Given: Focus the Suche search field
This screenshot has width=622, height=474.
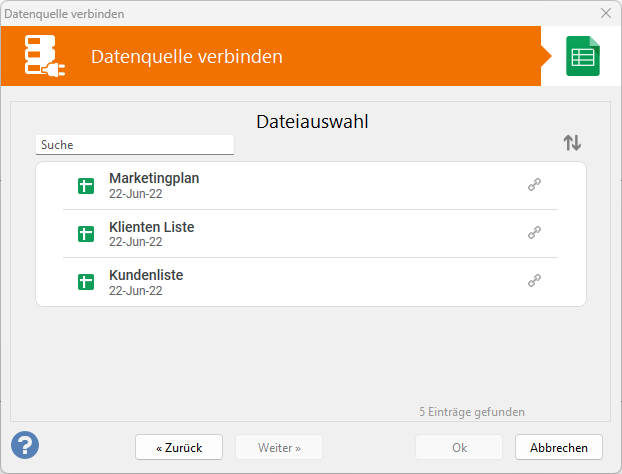Looking at the screenshot, I should (135, 145).
